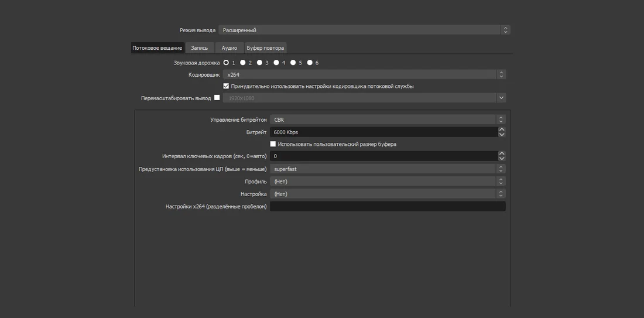Select audio track 2 radio button
The height and width of the screenshot is (318, 644).
[x=243, y=63]
